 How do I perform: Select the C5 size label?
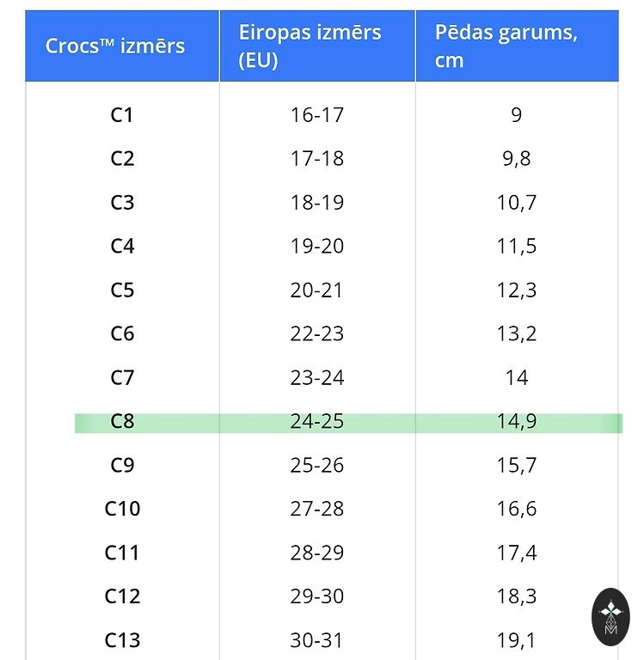tap(122, 290)
